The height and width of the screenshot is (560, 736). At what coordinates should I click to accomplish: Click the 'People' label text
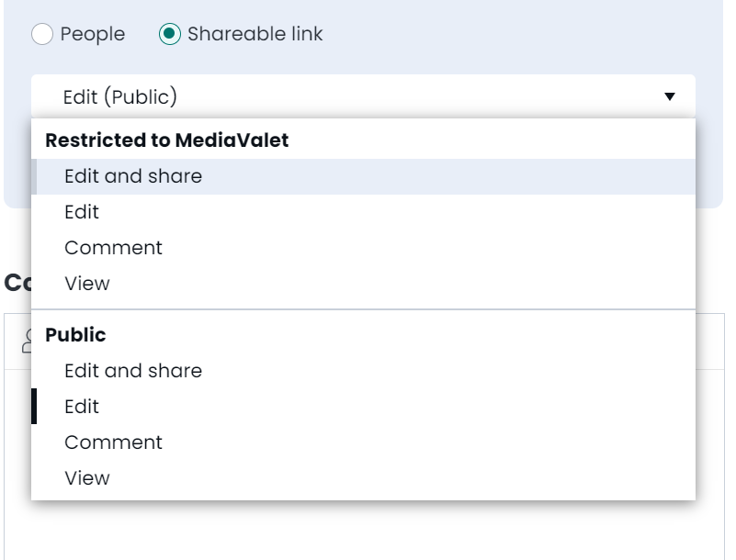(93, 34)
